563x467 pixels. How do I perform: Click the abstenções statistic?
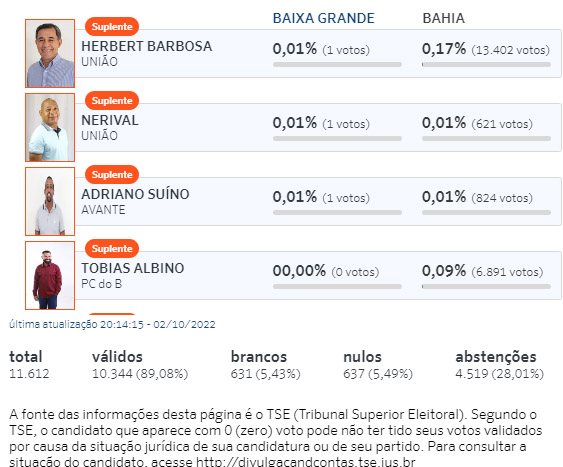coord(499,365)
